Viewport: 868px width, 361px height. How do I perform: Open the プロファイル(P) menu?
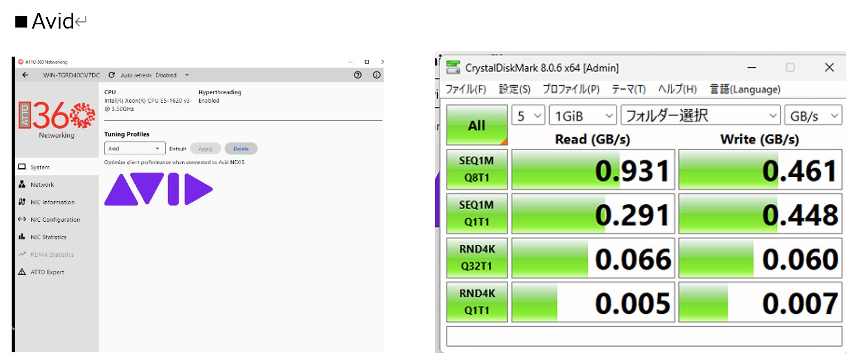[571, 89]
